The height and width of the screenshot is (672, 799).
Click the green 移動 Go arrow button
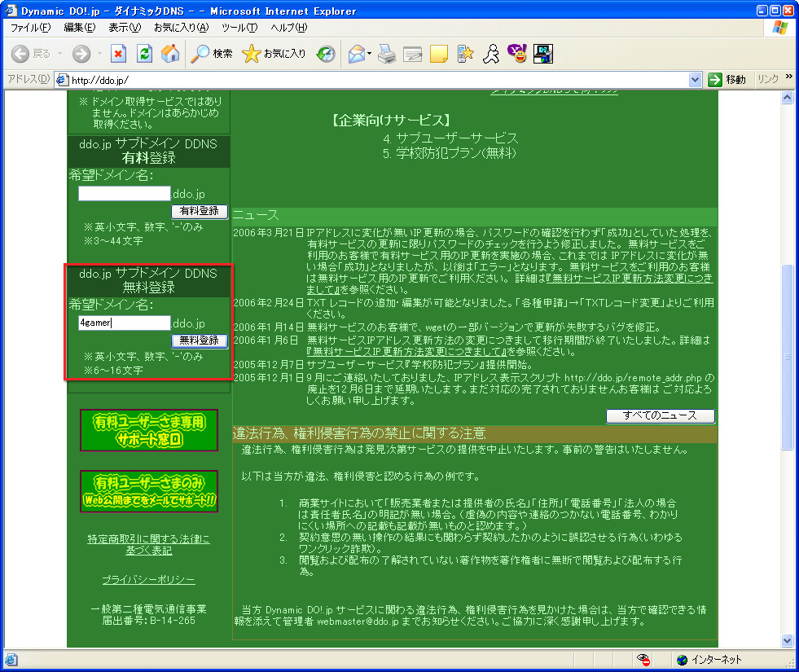click(x=727, y=80)
